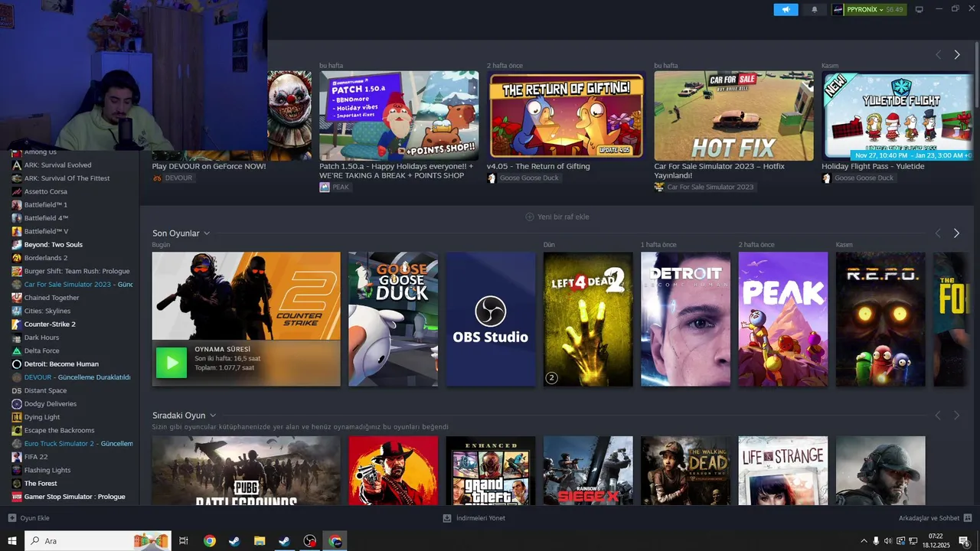
Task: Click the ARK: Survival Evolved sidebar icon
Action: [x=17, y=165]
